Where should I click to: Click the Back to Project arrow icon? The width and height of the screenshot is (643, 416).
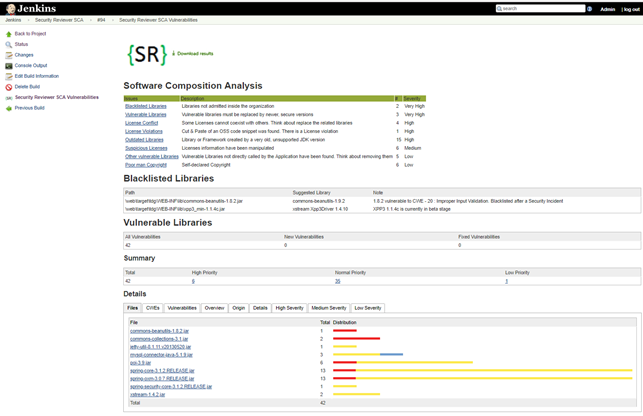pyautogui.click(x=9, y=34)
